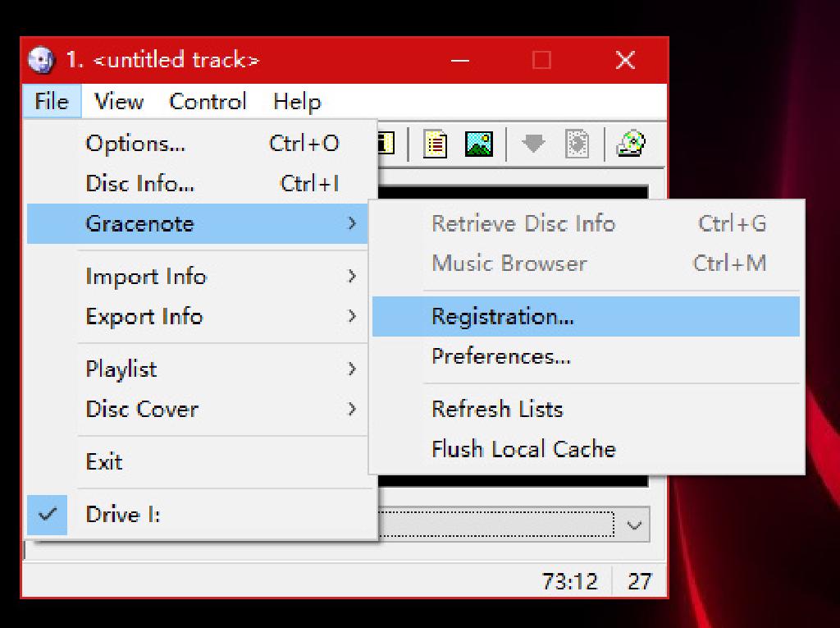Close the untitled track window
Image resolution: width=840 pixels, height=628 pixels.
click(625, 60)
